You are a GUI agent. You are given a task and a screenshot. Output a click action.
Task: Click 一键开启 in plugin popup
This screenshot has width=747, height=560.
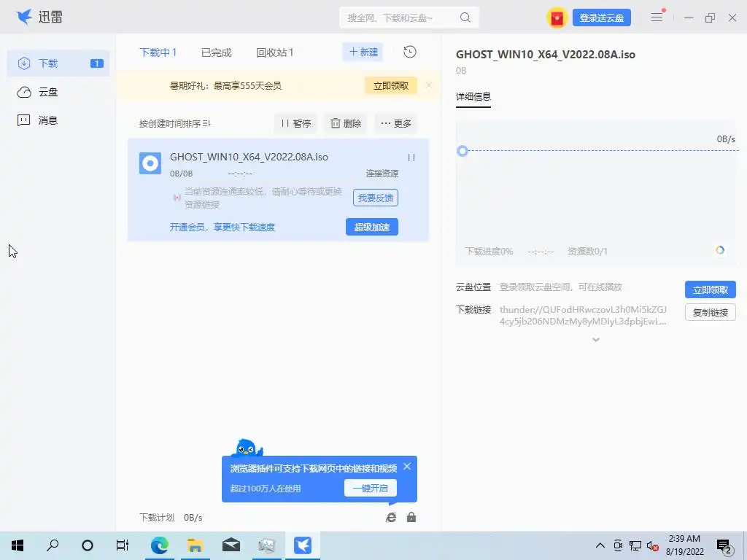point(371,488)
